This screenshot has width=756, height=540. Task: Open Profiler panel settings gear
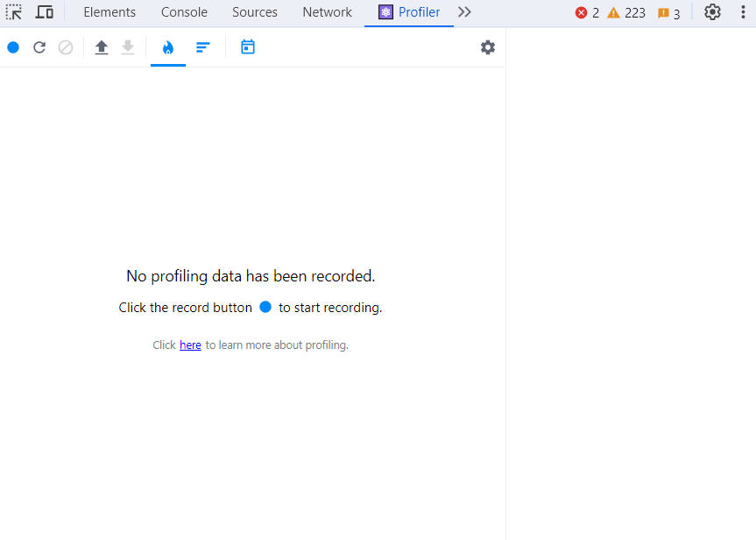click(488, 47)
